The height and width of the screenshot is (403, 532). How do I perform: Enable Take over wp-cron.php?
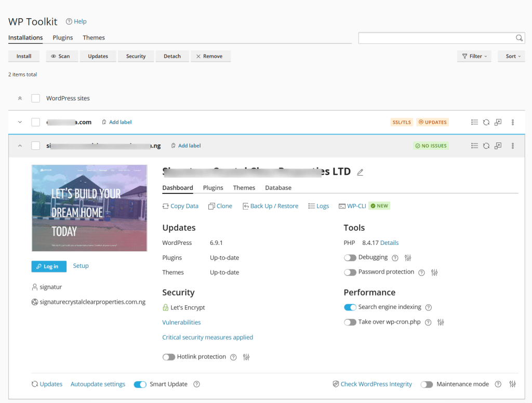tap(350, 322)
